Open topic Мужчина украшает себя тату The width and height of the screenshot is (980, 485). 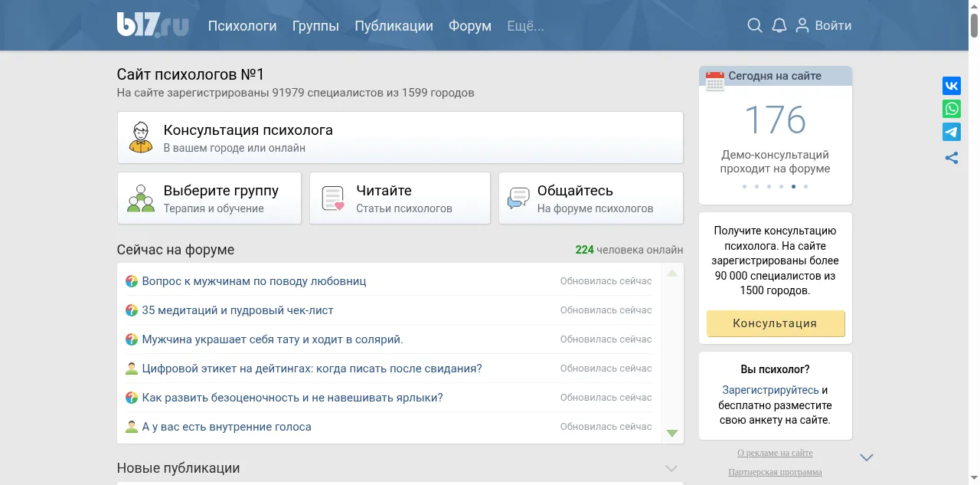(x=273, y=339)
